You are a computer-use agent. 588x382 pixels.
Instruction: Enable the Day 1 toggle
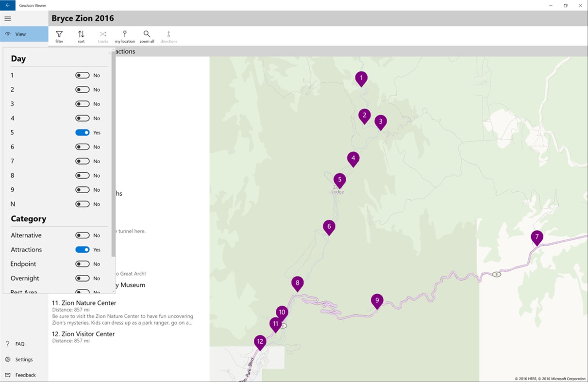83,75
